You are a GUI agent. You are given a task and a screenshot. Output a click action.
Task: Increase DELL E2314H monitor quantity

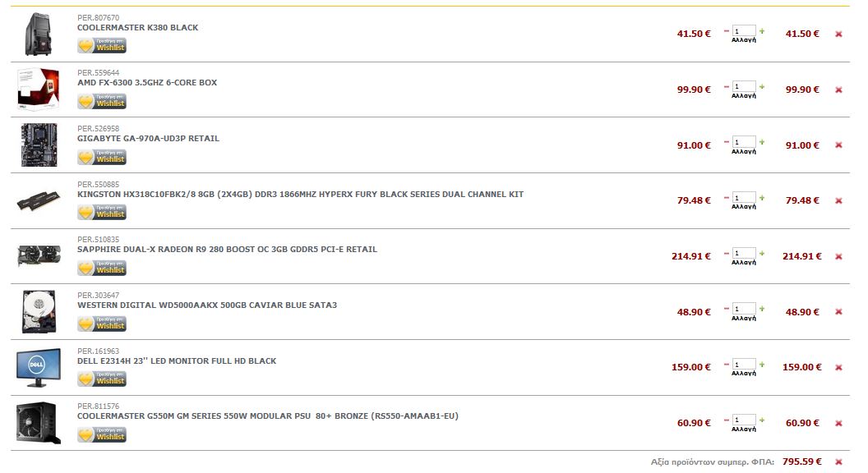point(762,364)
